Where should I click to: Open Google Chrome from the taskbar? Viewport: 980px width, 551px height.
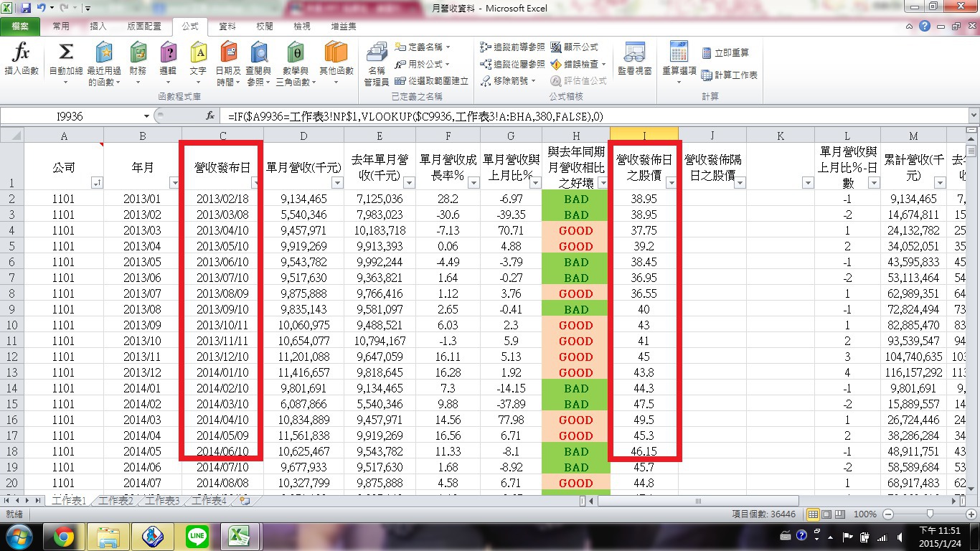pos(64,536)
